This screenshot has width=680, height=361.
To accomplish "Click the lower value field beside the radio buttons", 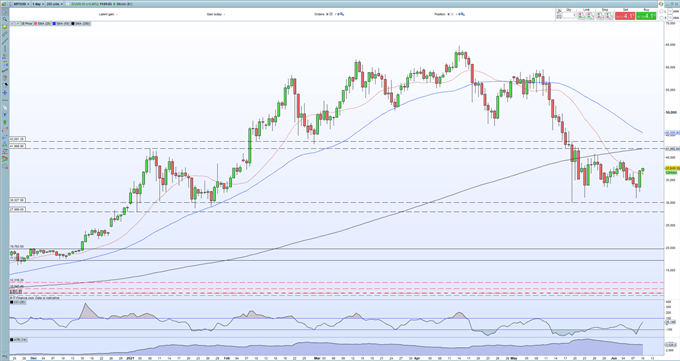I will point(670,17).
